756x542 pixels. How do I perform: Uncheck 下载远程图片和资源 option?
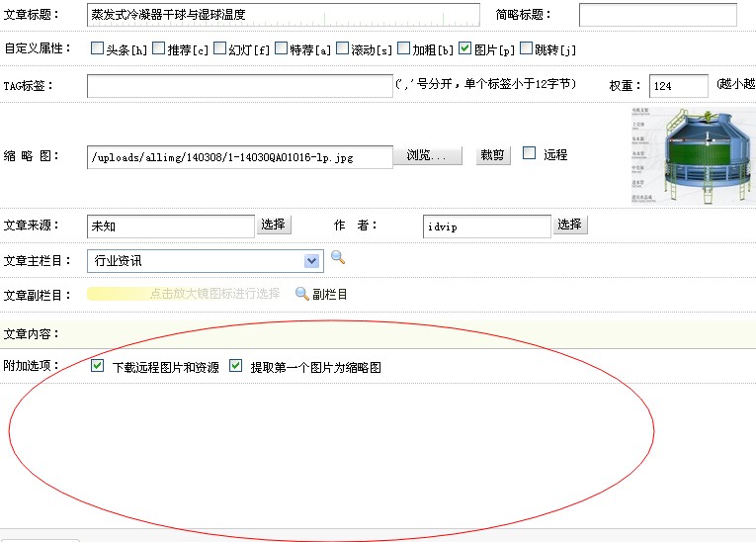point(98,365)
